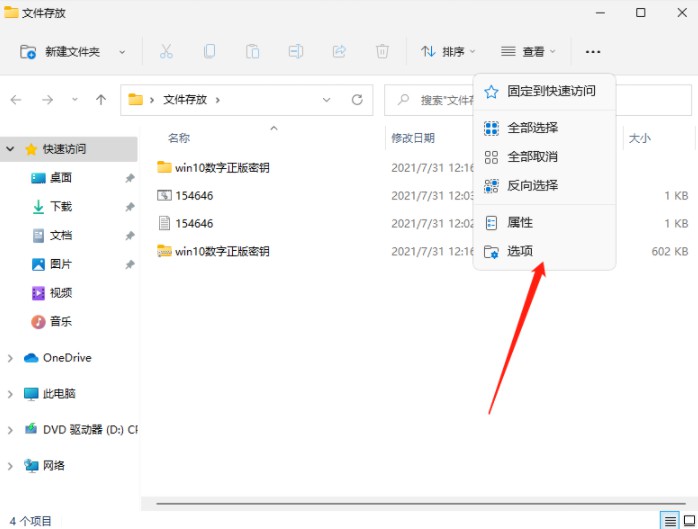Collapse the 快速访问 section
The height and width of the screenshot is (529, 698).
point(10,149)
